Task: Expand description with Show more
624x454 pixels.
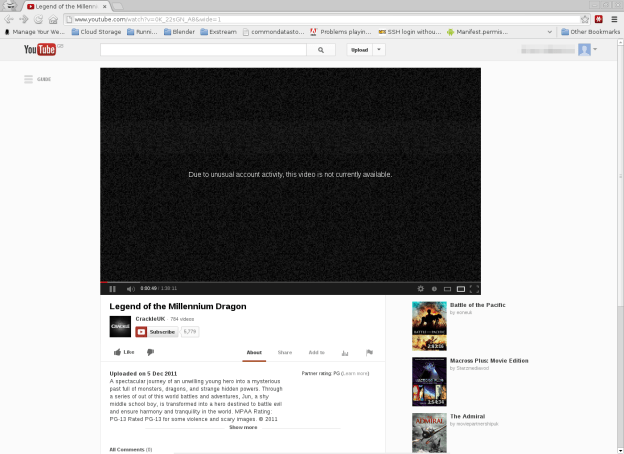Action: [243, 427]
